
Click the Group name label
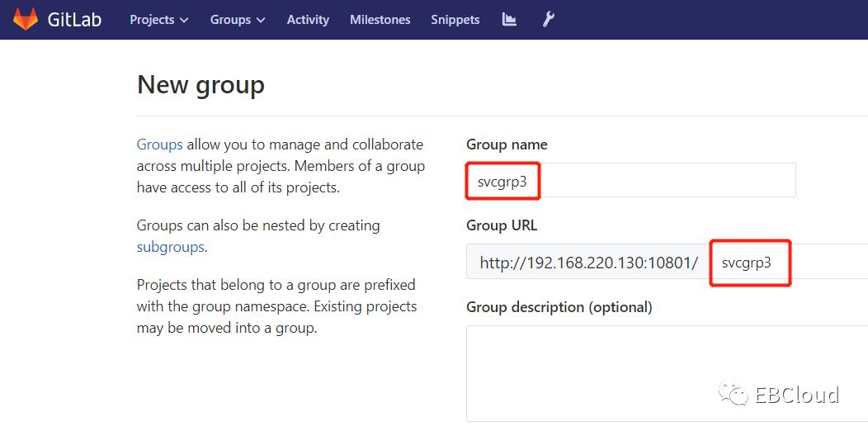point(507,144)
